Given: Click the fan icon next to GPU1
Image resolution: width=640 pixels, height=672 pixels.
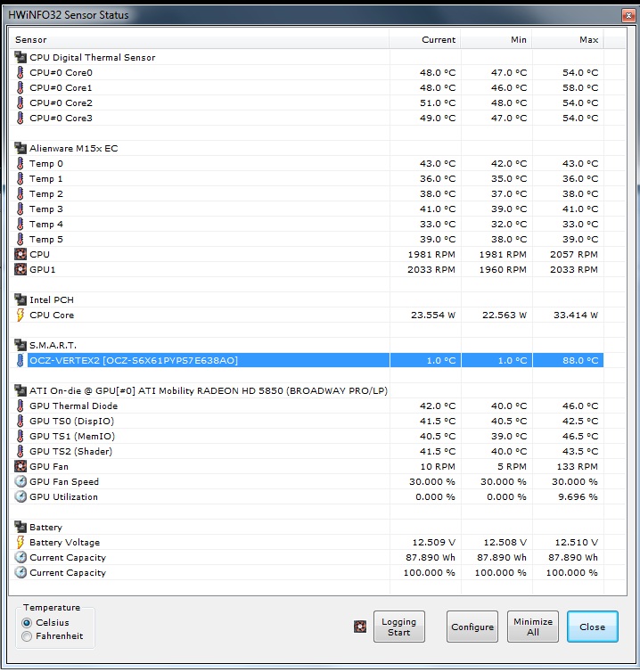Looking at the screenshot, I should point(21,269).
